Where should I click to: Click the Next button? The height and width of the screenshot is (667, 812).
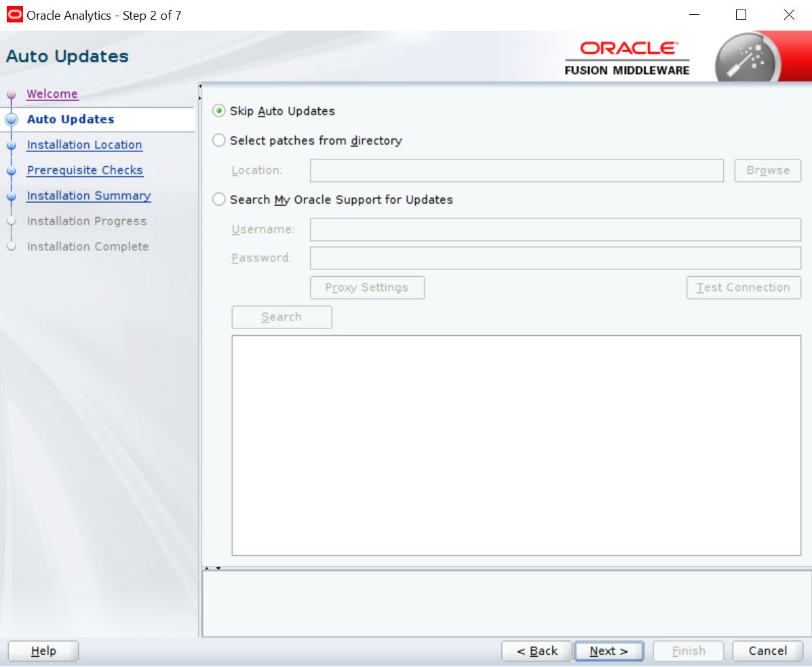[x=608, y=651]
